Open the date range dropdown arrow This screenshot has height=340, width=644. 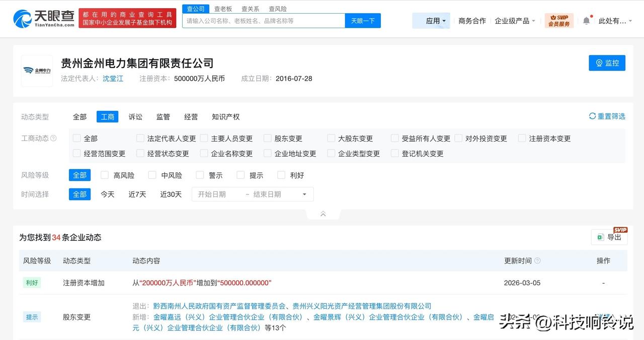pyautogui.click(x=304, y=194)
